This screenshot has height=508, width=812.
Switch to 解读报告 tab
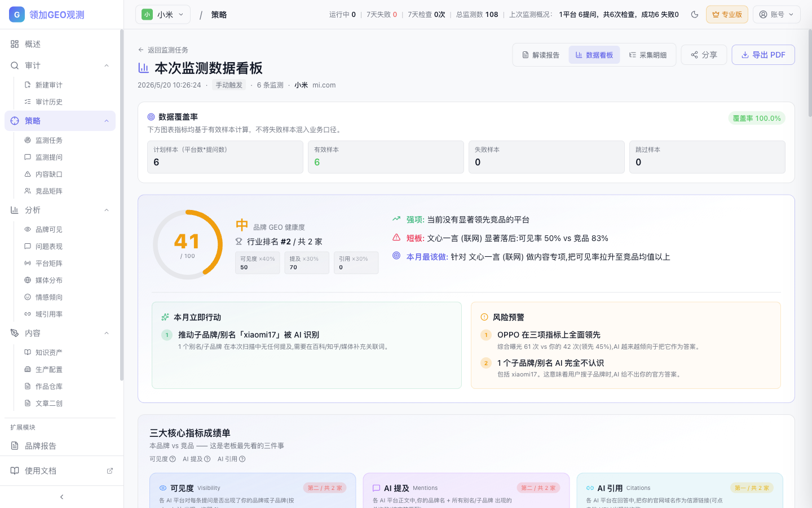[x=541, y=55]
